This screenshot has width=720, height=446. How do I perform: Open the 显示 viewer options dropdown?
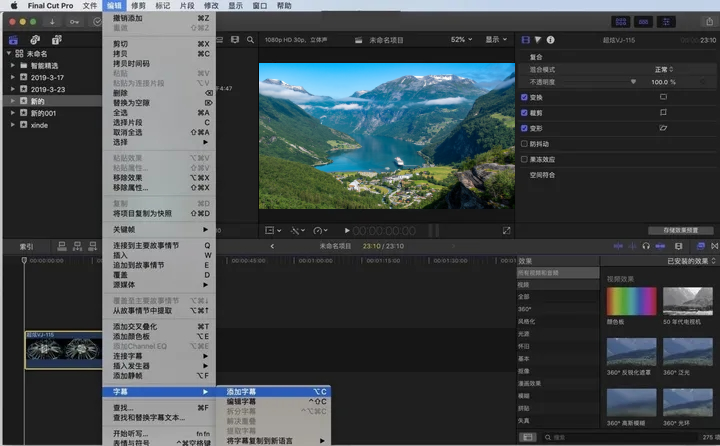(x=496, y=40)
